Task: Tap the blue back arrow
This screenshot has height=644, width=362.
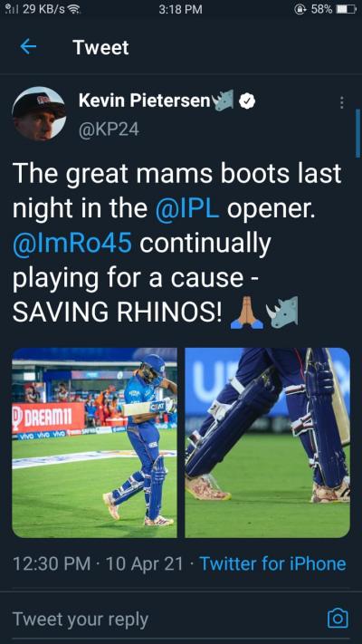Action: (x=28, y=47)
